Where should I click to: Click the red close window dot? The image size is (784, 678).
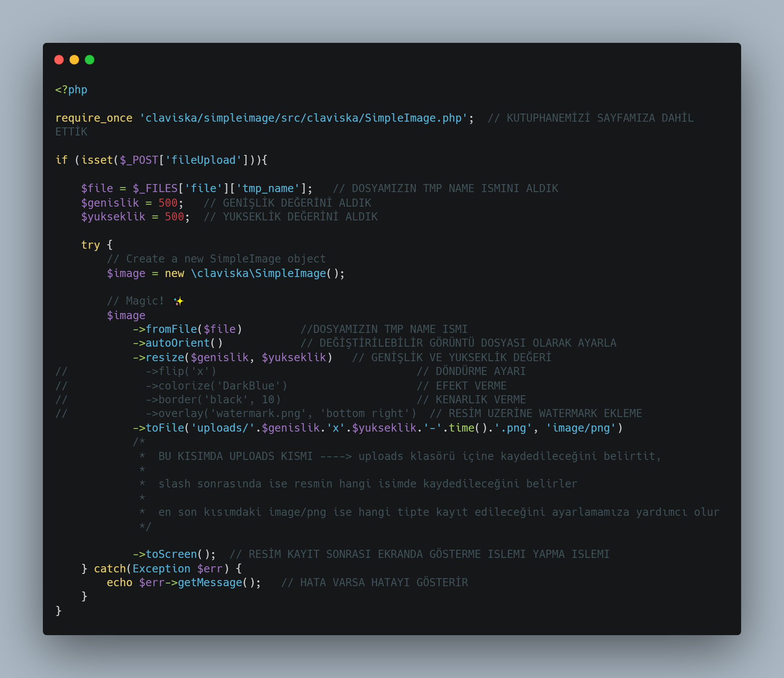point(59,60)
